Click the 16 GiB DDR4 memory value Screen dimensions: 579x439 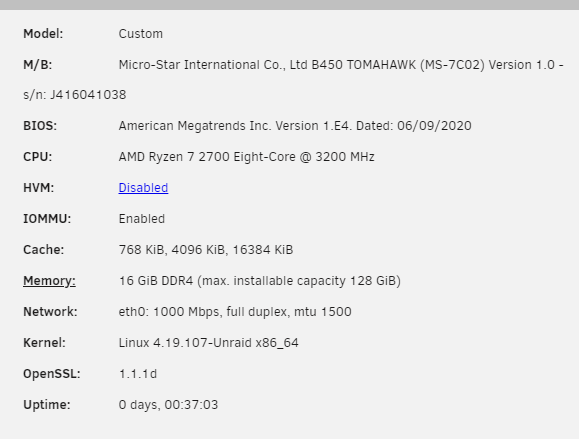pyautogui.click(x=260, y=281)
